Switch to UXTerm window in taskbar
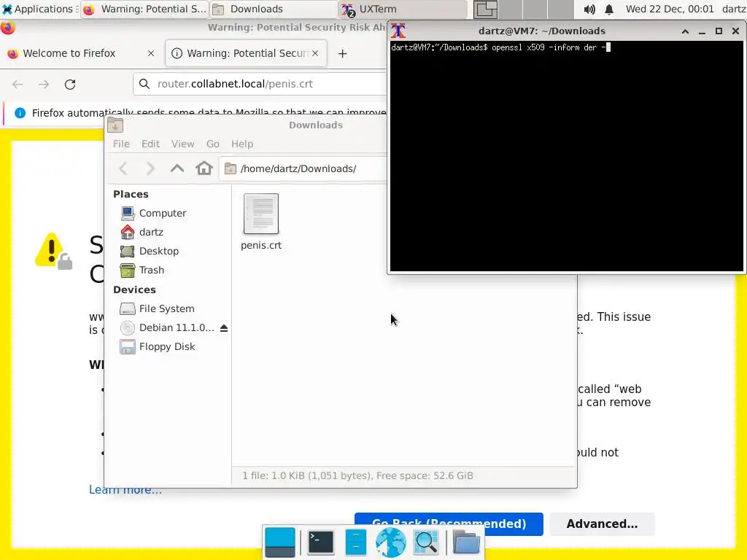The width and height of the screenshot is (747, 560). coord(403,9)
